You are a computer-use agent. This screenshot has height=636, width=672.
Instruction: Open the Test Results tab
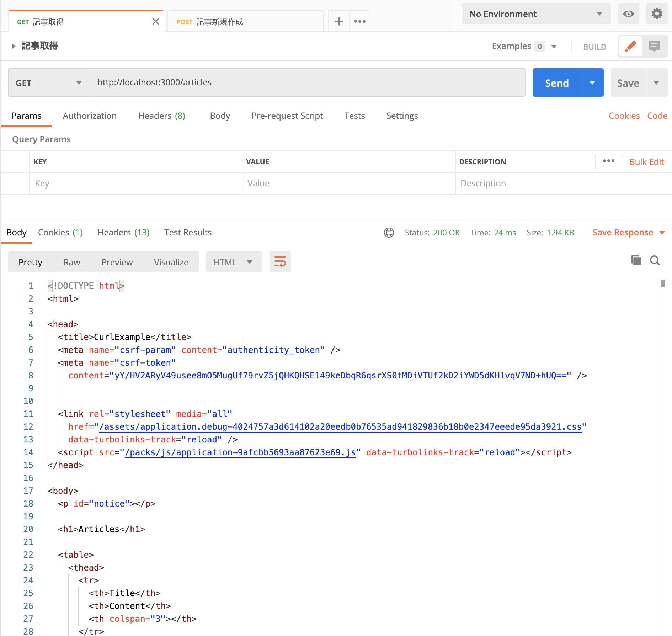(x=188, y=233)
